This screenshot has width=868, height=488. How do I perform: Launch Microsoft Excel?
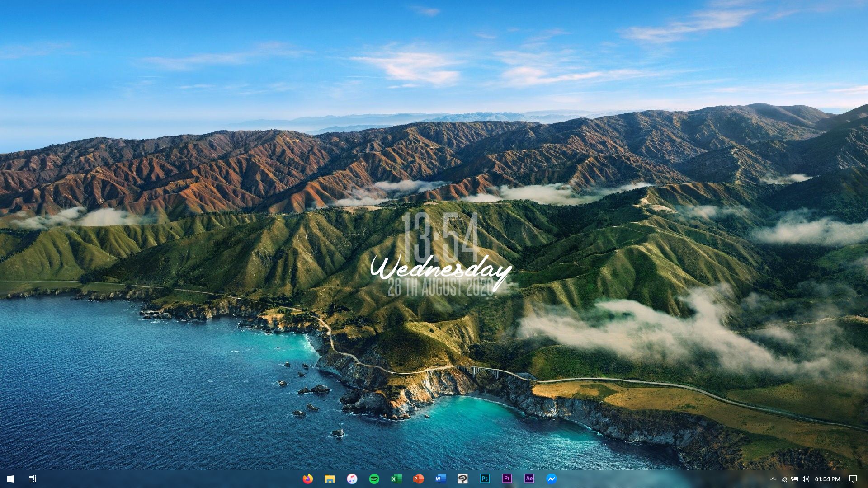coord(396,479)
